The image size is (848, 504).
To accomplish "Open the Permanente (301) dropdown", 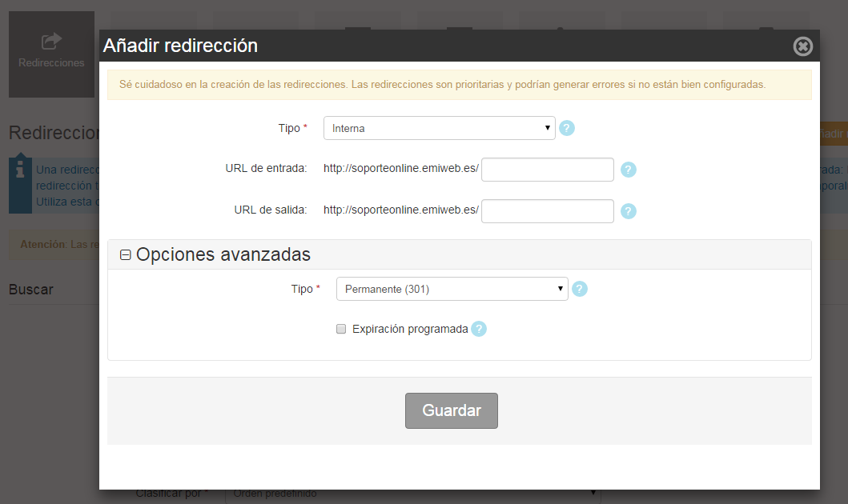I will coord(452,289).
